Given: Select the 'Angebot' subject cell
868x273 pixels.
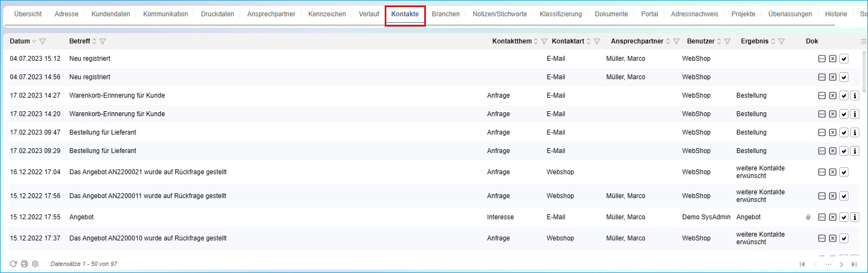Looking at the screenshot, I should pos(82,217).
